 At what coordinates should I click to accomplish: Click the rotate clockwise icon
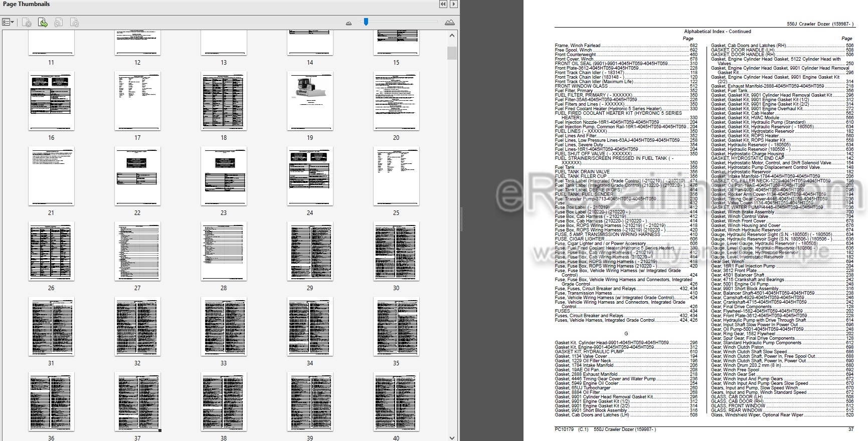74,23
